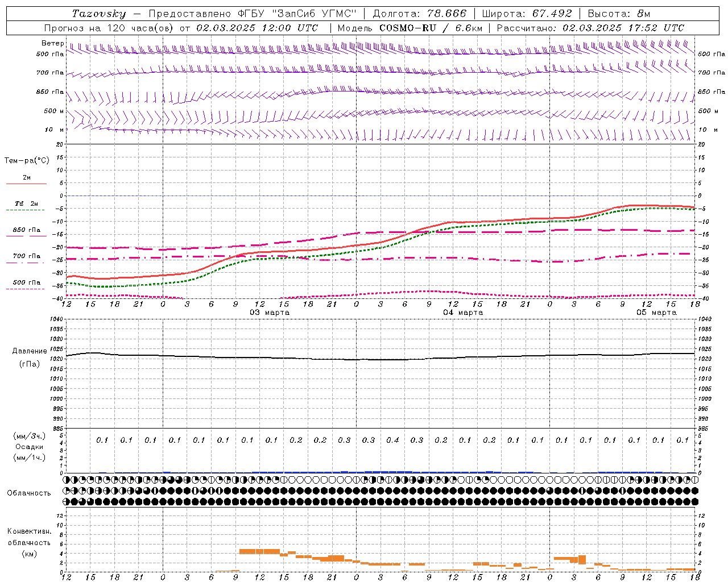
Task: Click the 0.4 precipitation value
Action: click(392, 440)
